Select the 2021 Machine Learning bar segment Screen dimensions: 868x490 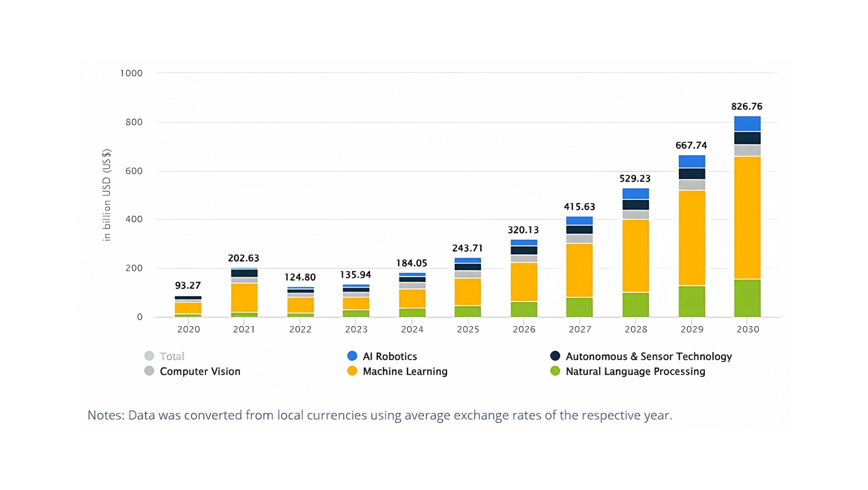(x=244, y=297)
